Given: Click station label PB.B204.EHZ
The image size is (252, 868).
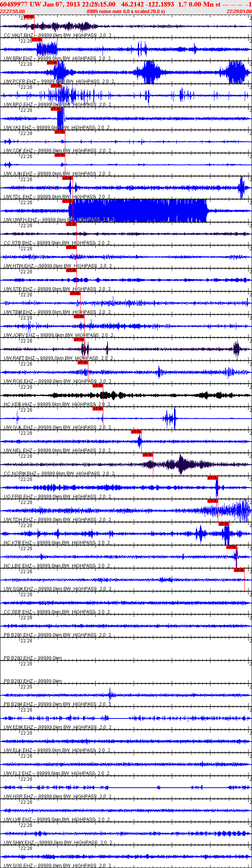Looking at the screenshot, I should [x=18, y=704].
